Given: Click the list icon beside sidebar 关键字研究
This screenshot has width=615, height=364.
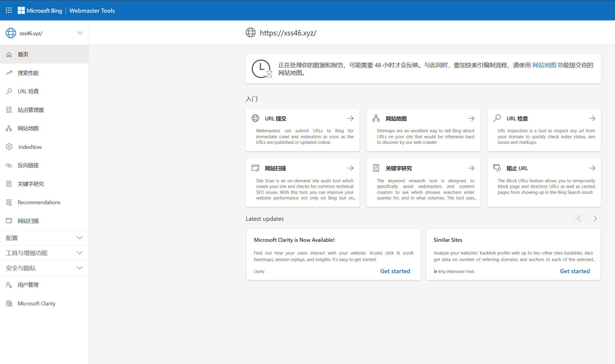Looking at the screenshot, I should (9, 184).
